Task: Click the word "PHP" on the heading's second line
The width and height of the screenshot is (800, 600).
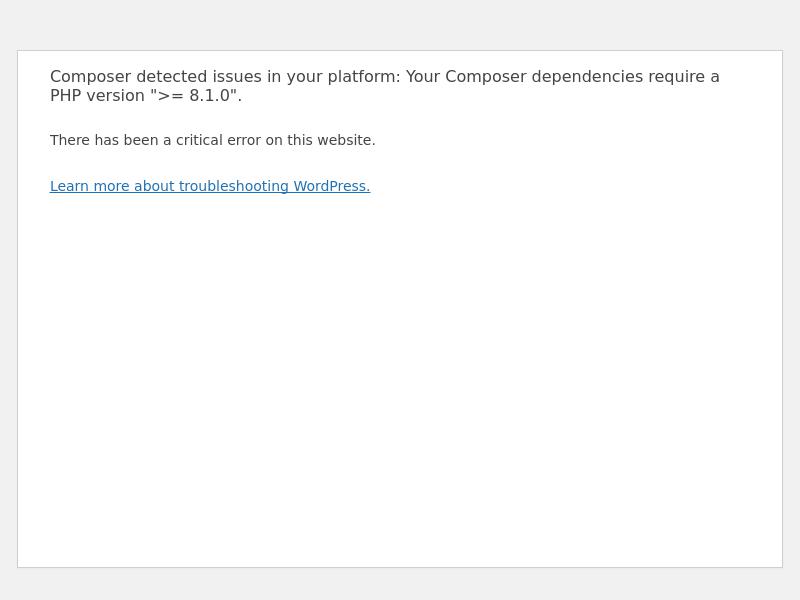Action: point(66,96)
